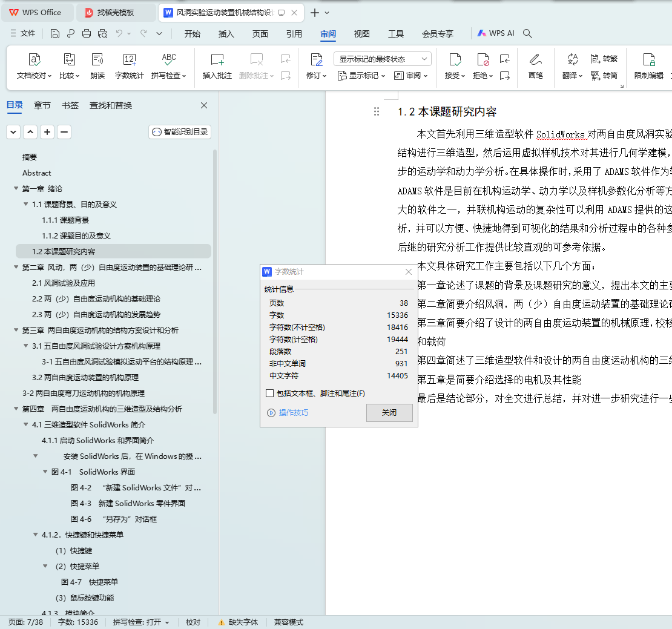Click the paragraph drag handle beside heading 1.2
This screenshot has height=629, width=672.
pyautogui.click(x=377, y=112)
